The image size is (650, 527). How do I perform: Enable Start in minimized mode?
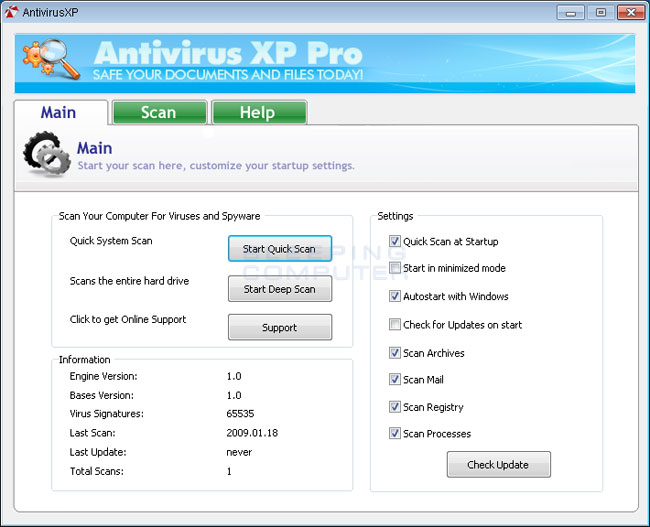pos(395,268)
